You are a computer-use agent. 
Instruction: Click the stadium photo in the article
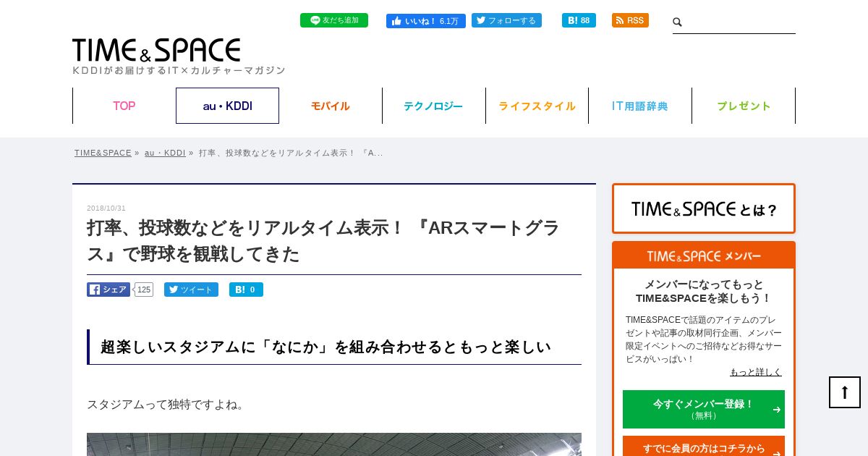(x=334, y=444)
